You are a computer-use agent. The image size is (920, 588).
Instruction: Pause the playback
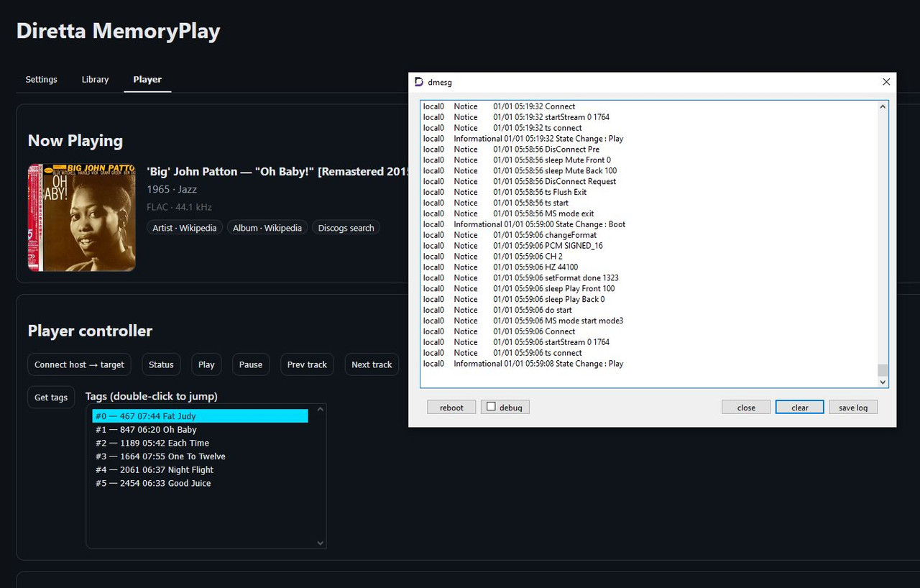(251, 364)
